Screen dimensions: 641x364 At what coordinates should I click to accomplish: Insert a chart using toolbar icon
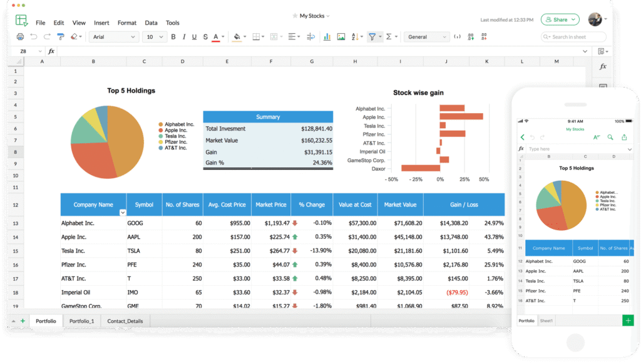pyautogui.click(x=327, y=37)
